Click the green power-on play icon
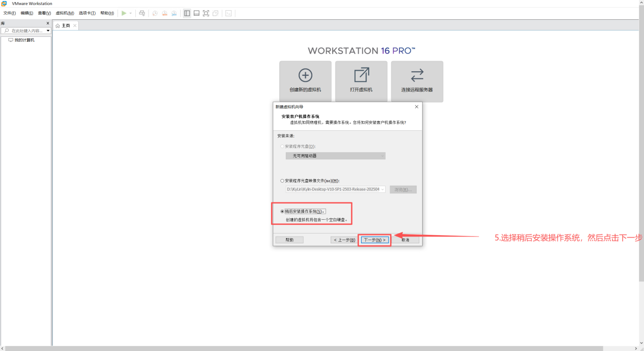Screen dimensions: 644x351 [124, 13]
